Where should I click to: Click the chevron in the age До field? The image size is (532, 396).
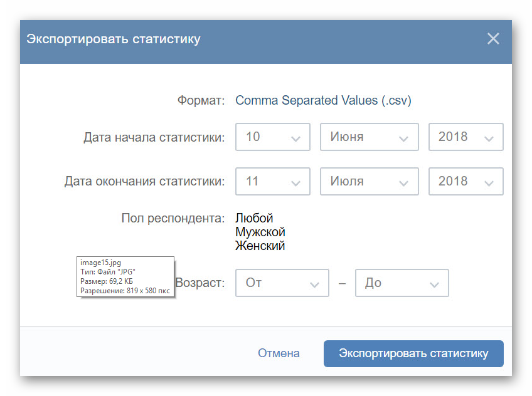coord(434,284)
